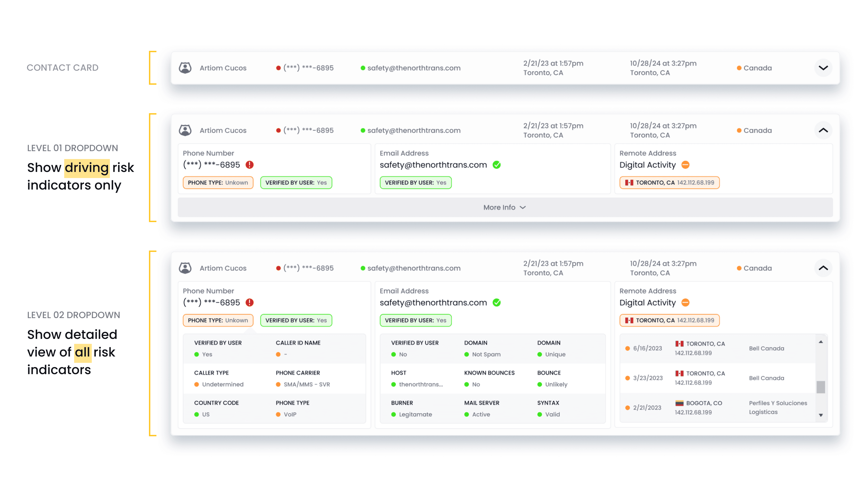Click avatar icon in Level 02 contact card
Image resolution: width=868 pixels, height=488 pixels.
(x=185, y=268)
